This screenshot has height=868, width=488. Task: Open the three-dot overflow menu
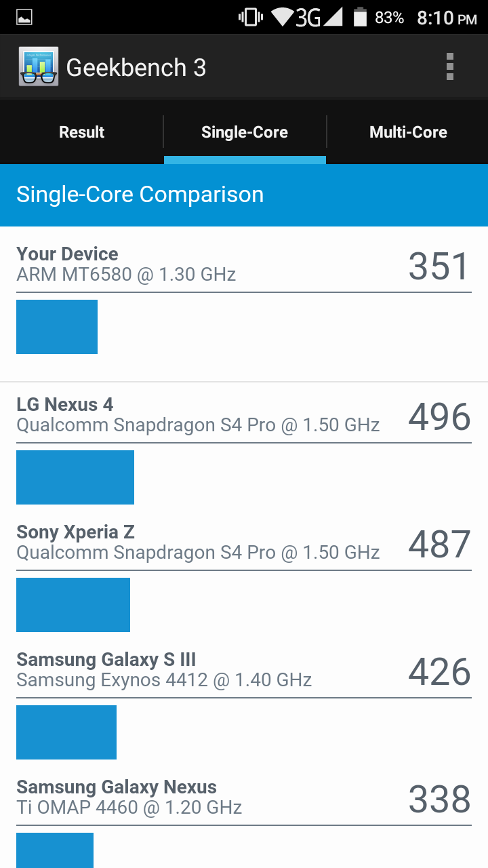(x=449, y=67)
